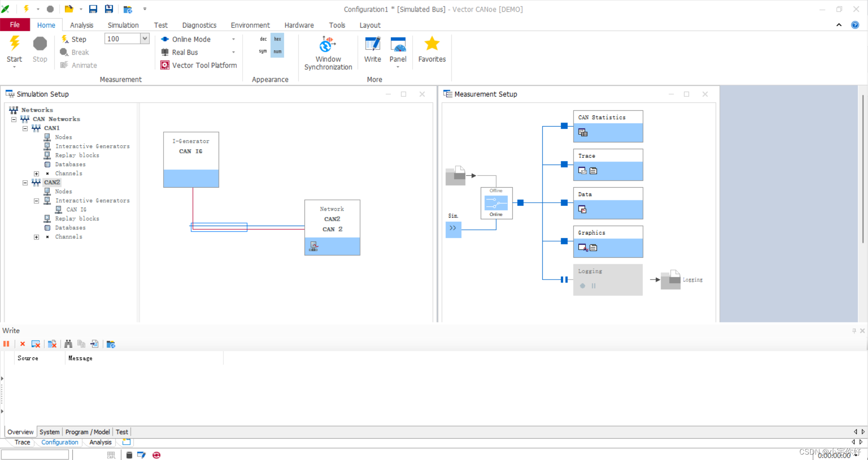Click the Help question mark icon
This screenshot has height=460, width=868.
[855, 25]
